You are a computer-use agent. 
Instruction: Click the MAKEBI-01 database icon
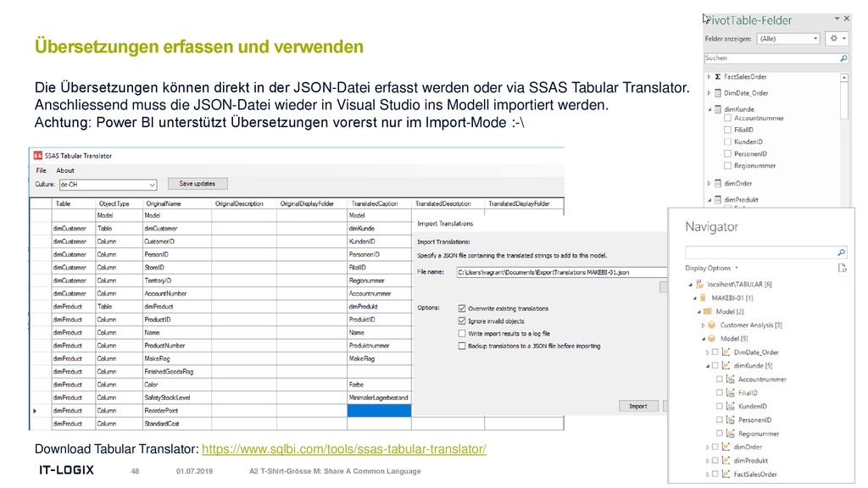pos(703,297)
